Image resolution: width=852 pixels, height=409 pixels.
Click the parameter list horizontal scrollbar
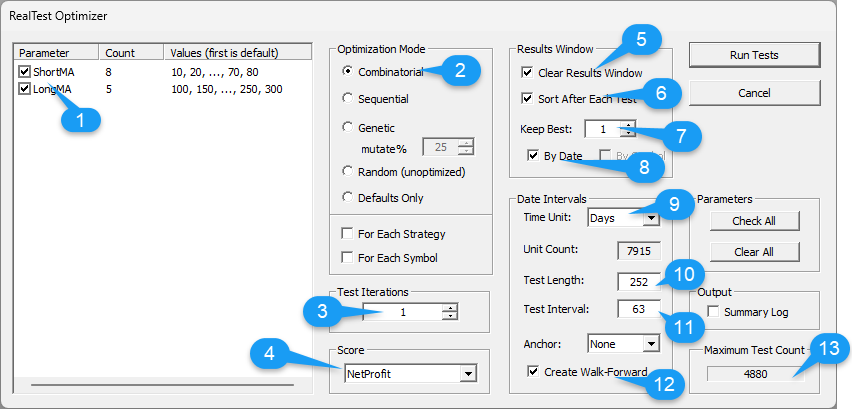(x=162, y=383)
